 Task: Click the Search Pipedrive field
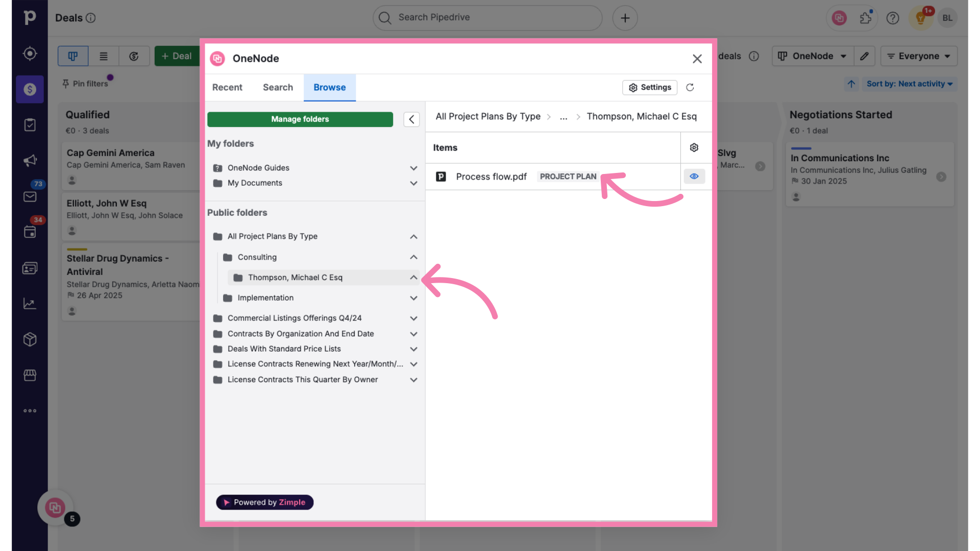click(487, 18)
